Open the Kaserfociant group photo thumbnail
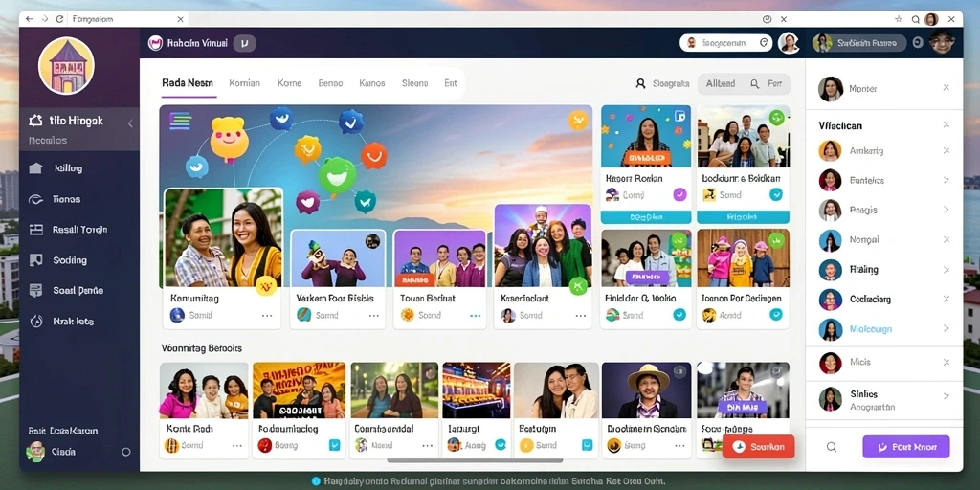The width and height of the screenshot is (980, 490). pyautogui.click(x=543, y=246)
